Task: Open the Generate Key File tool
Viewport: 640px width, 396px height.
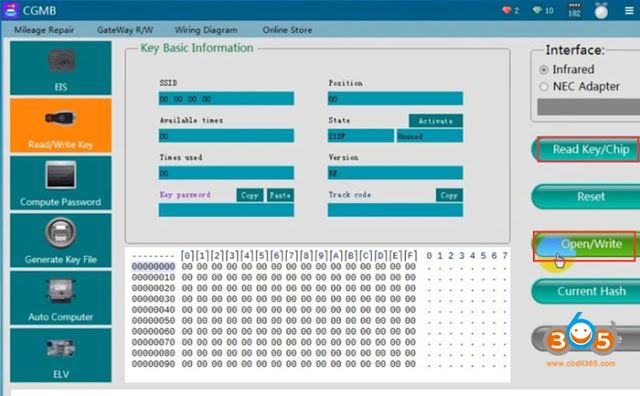Action: point(61,240)
